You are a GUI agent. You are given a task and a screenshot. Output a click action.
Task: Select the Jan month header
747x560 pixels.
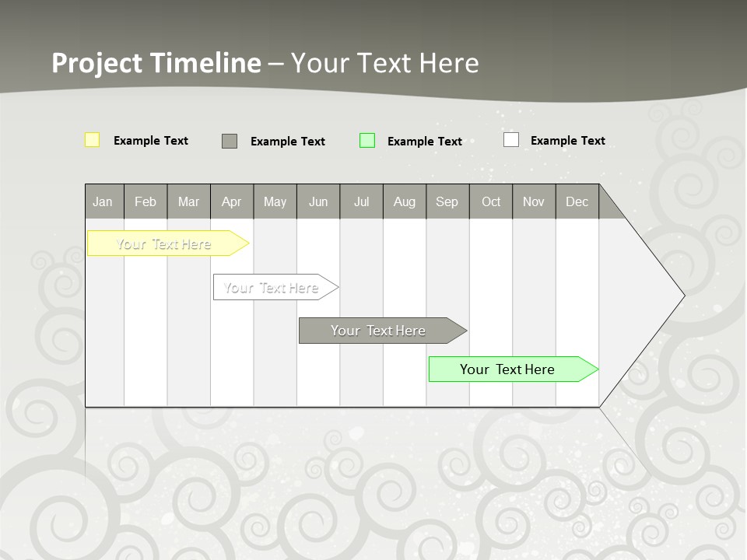point(103,201)
